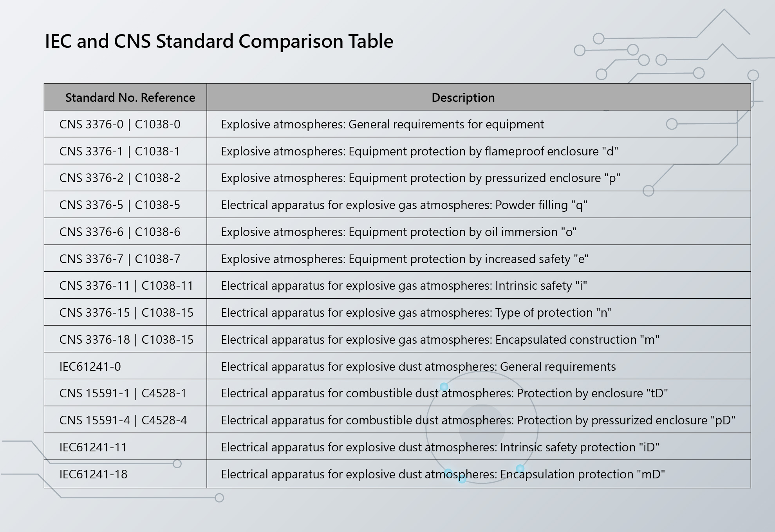The width and height of the screenshot is (775, 532).
Task: Click the oil immersion "o" description
Action: pyautogui.click(x=398, y=232)
